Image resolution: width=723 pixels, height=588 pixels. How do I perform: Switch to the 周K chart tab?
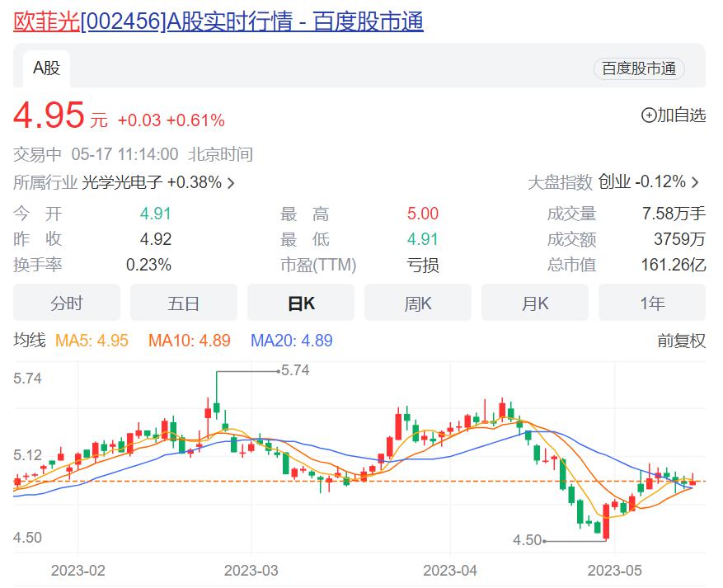[418, 303]
